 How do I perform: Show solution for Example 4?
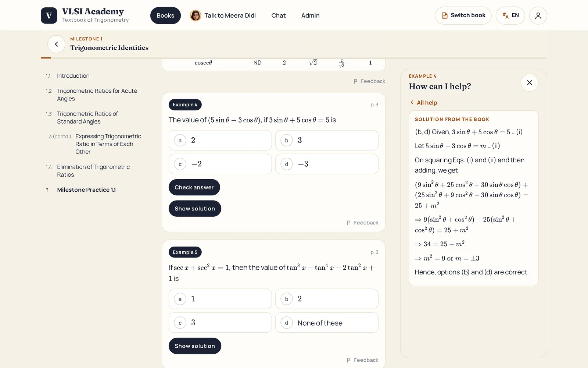coord(195,209)
